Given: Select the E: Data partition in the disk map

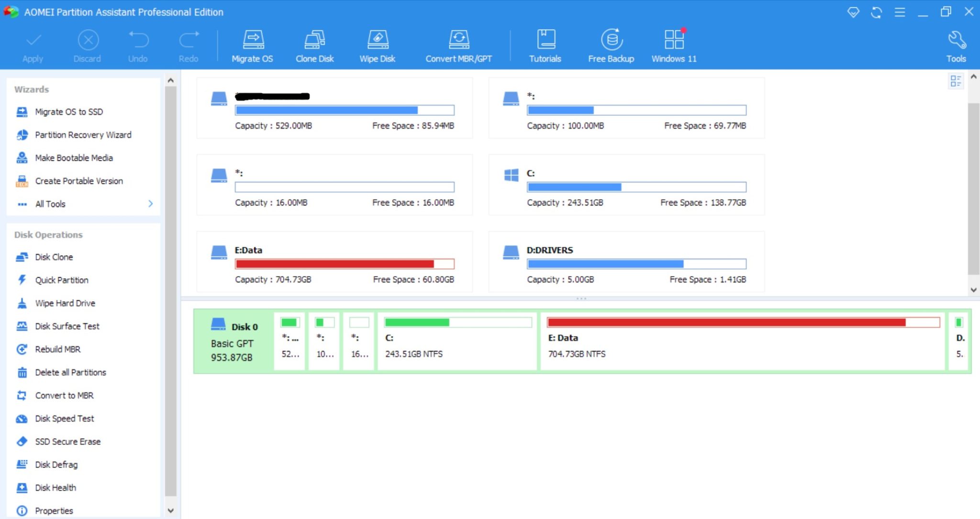Looking at the screenshot, I should [742, 340].
